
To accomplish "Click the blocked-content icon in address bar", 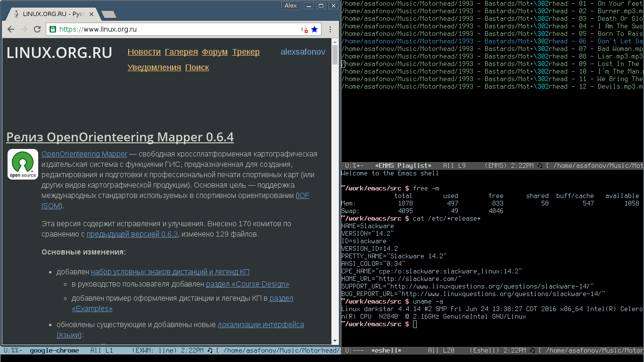I will (x=305, y=30).
